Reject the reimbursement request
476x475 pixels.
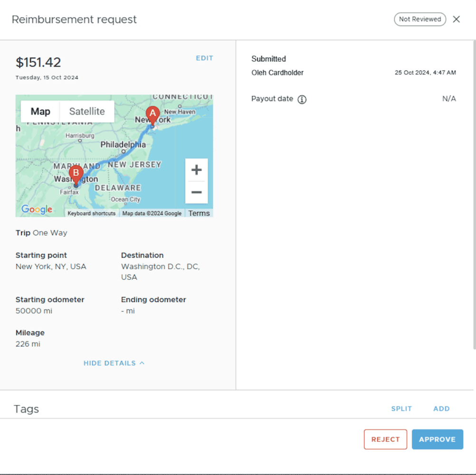click(385, 439)
